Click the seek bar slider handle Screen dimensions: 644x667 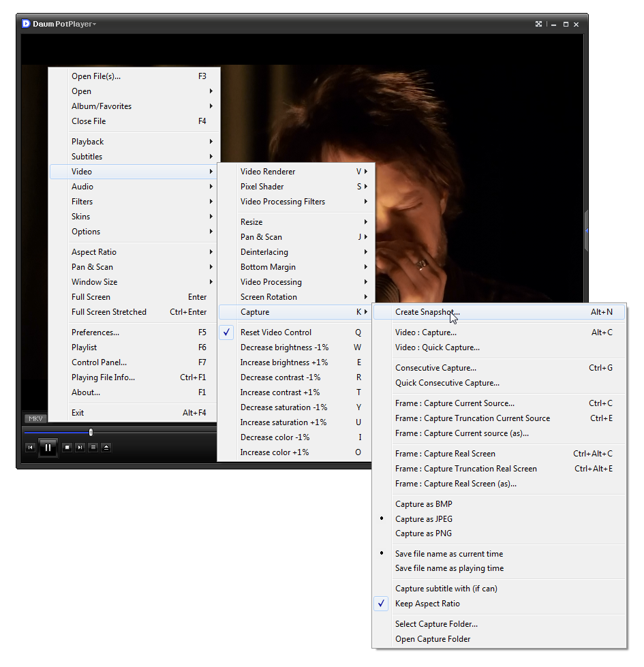pyautogui.click(x=91, y=432)
